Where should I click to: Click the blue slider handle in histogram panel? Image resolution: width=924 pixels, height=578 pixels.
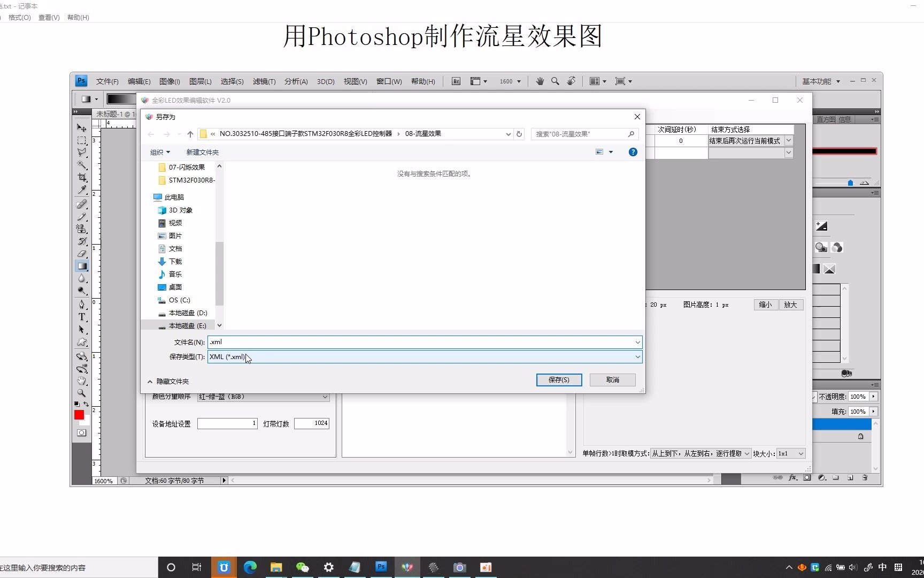[850, 183]
